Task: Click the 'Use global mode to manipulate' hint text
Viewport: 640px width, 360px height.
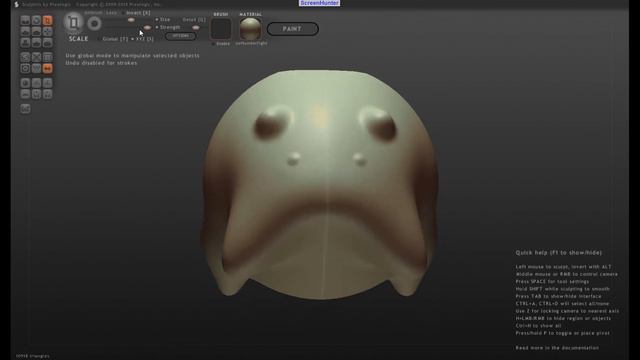Action: pyautogui.click(x=132, y=55)
